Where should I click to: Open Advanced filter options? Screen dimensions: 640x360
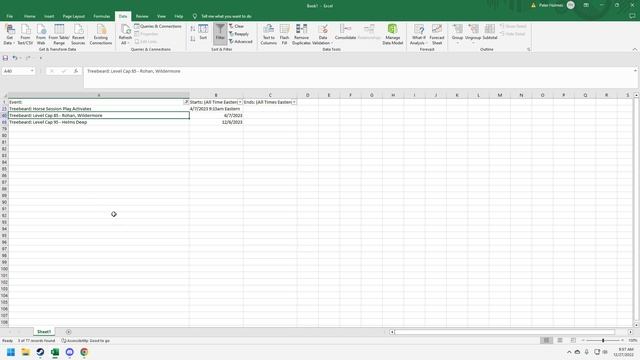(241, 42)
